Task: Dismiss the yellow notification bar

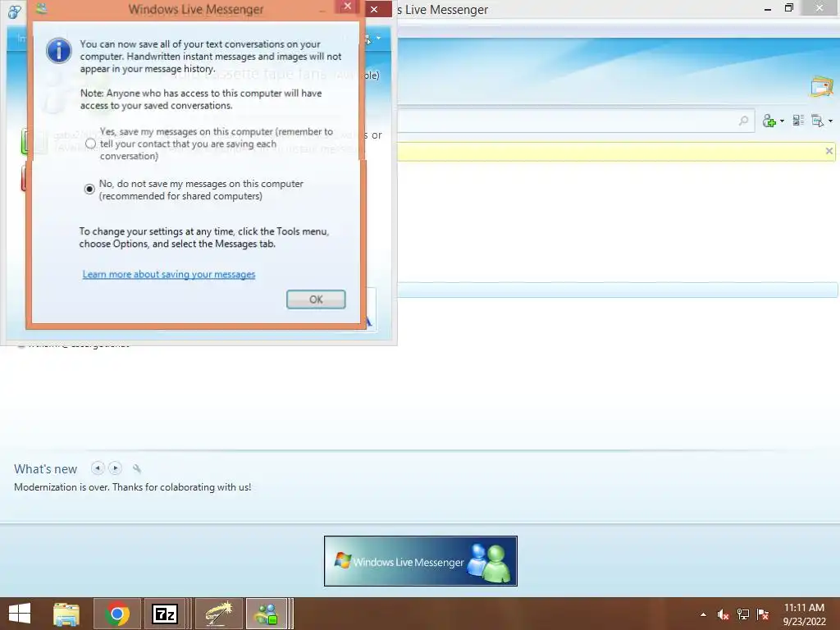Action: [829, 151]
